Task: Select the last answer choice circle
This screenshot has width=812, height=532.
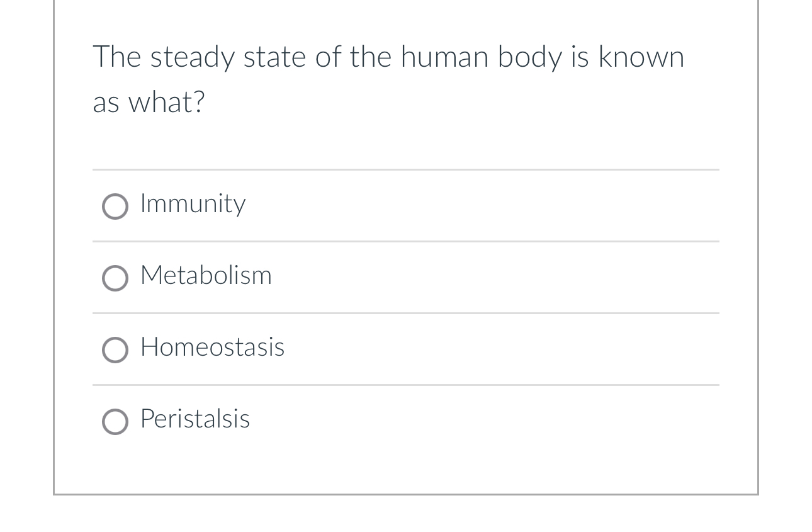Action: [x=115, y=421]
